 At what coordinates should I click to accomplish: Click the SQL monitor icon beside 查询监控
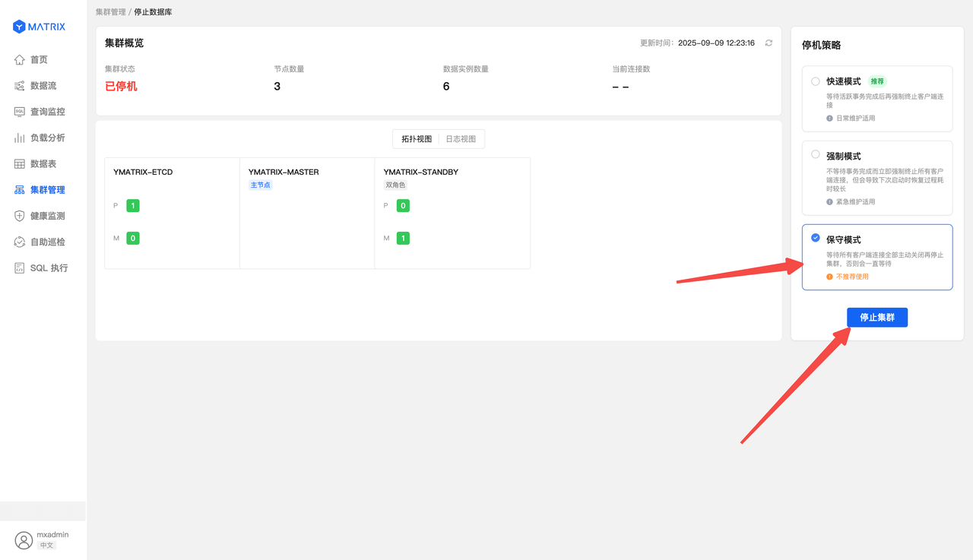(20, 112)
